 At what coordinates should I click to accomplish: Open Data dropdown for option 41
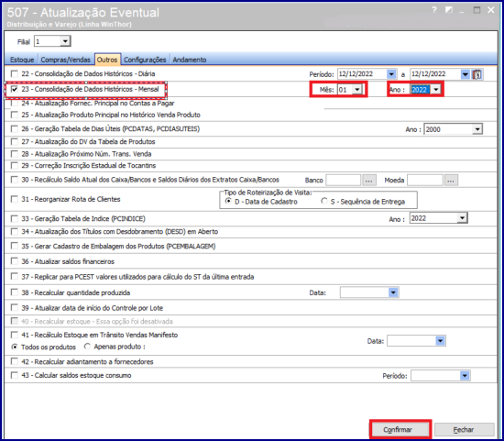440,341
